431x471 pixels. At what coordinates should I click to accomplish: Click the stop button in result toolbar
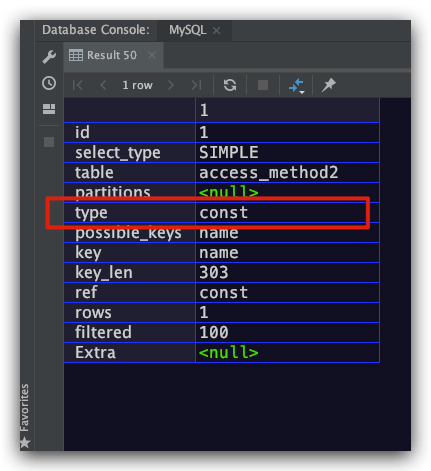tap(263, 85)
